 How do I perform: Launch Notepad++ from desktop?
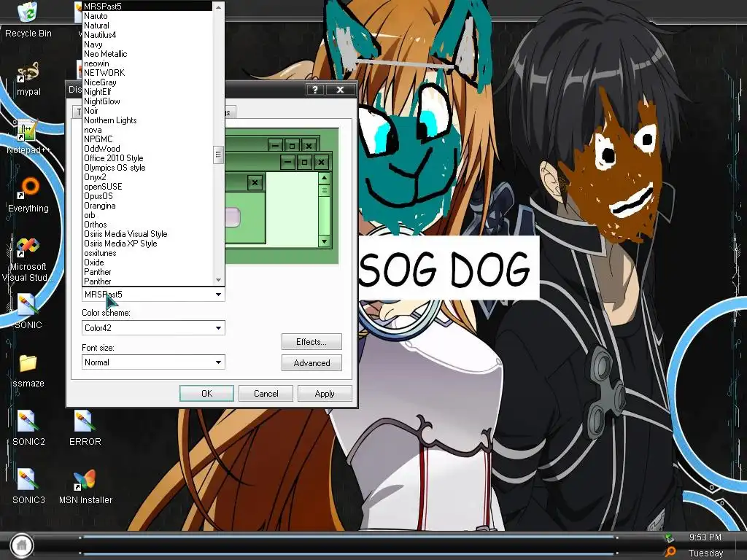click(x=28, y=137)
